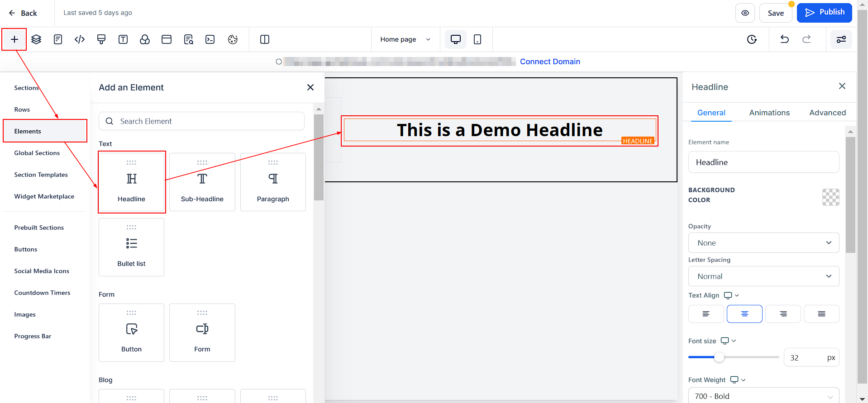Image resolution: width=868 pixels, height=403 pixels.
Task: Switch to the Animations tab
Action: point(769,113)
